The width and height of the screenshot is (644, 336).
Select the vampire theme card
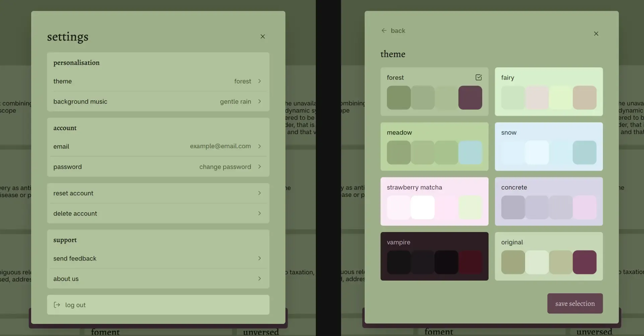(x=434, y=256)
